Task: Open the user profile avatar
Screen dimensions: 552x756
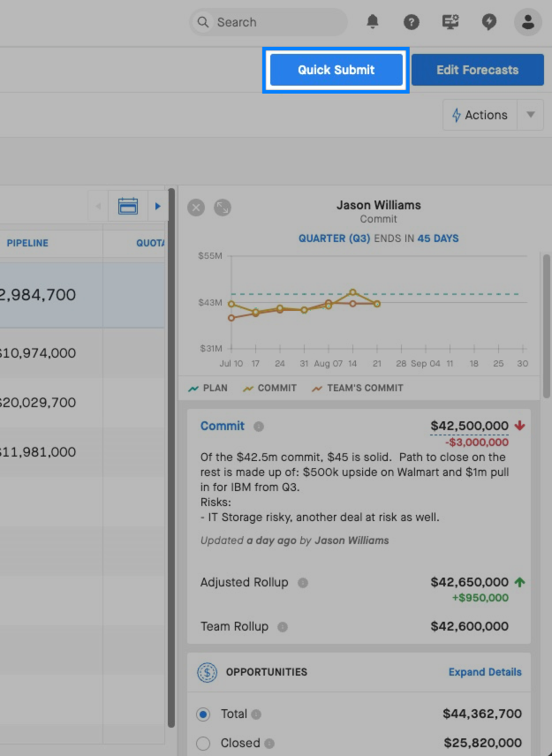Action: point(528,22)
